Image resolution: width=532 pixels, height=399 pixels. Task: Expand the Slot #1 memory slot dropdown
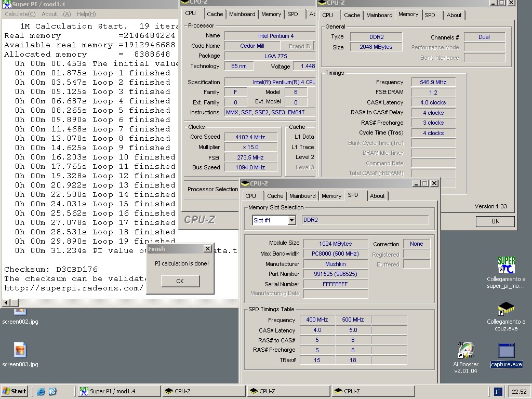(x=291, y=220)
